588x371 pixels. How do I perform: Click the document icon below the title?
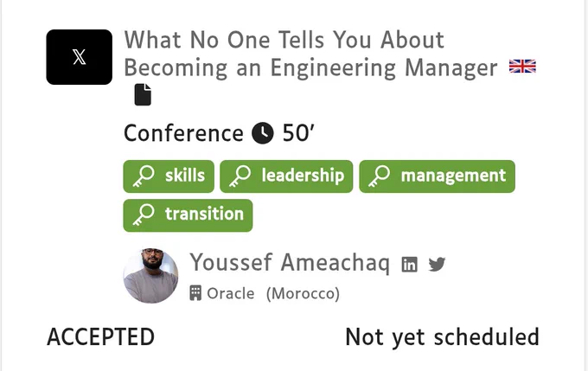coord(143,94)
